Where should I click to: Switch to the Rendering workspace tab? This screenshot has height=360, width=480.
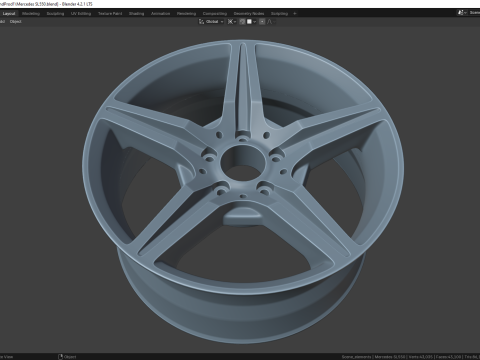186,14
